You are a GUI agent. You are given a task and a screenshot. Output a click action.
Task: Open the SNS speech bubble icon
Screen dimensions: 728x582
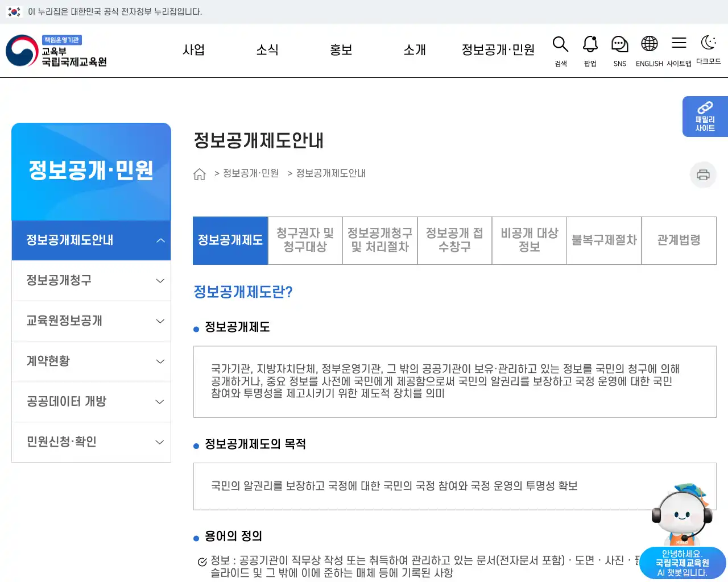[619, 51]
